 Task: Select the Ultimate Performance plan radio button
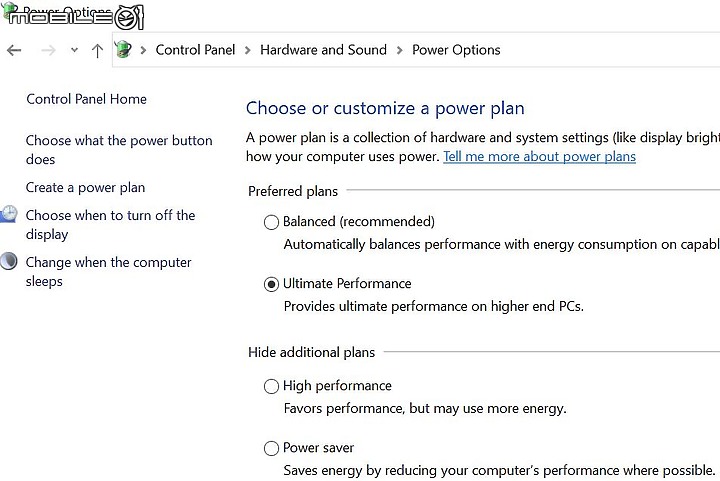[271, 284]
